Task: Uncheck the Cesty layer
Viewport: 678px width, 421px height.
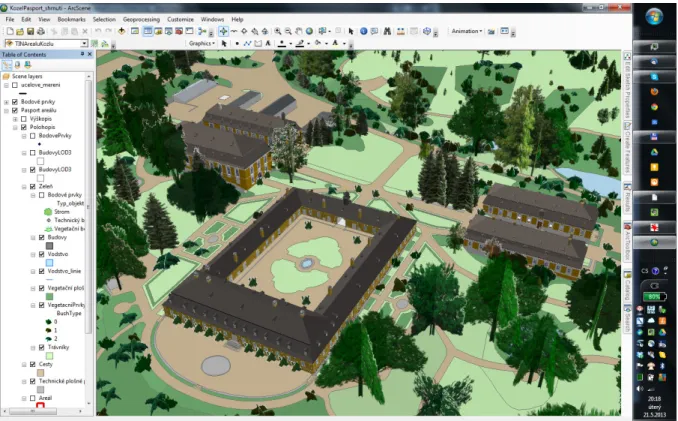Action: click(32, 364)
